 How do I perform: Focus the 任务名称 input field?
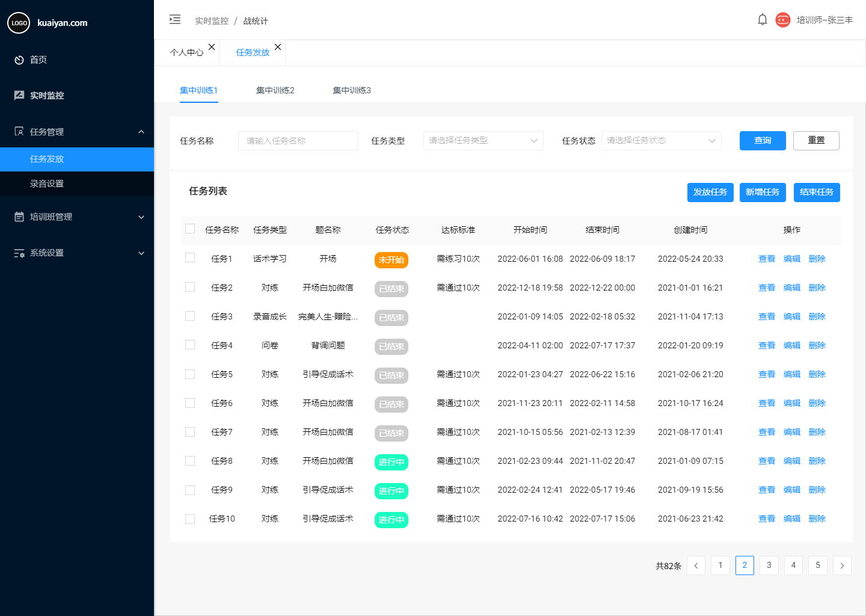pyautogui.click(x=298, y=141)
